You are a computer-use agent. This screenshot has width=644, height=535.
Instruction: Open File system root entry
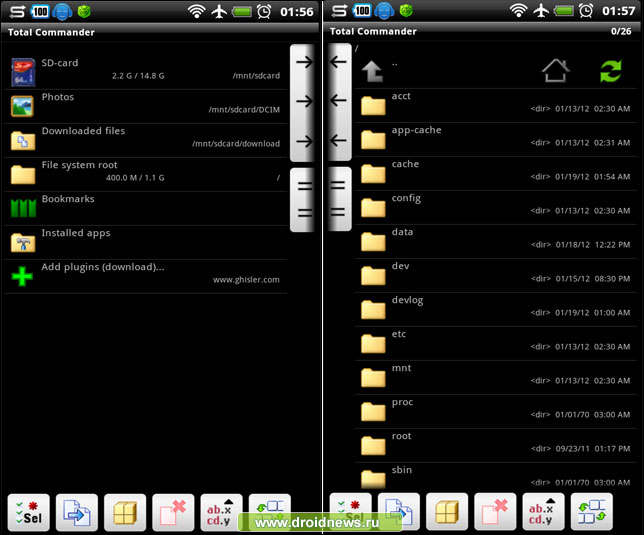[x=146, y=175]
